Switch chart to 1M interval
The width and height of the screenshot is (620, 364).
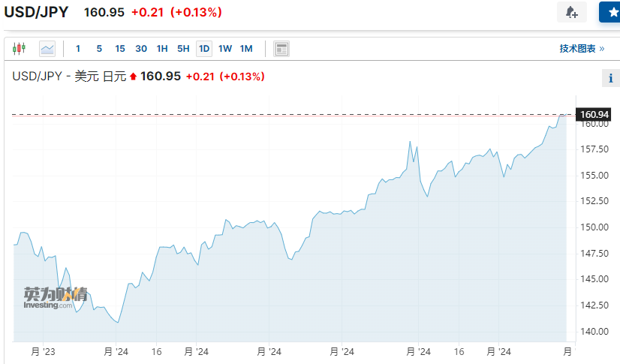pyautogui.click(x=246, y=49)
